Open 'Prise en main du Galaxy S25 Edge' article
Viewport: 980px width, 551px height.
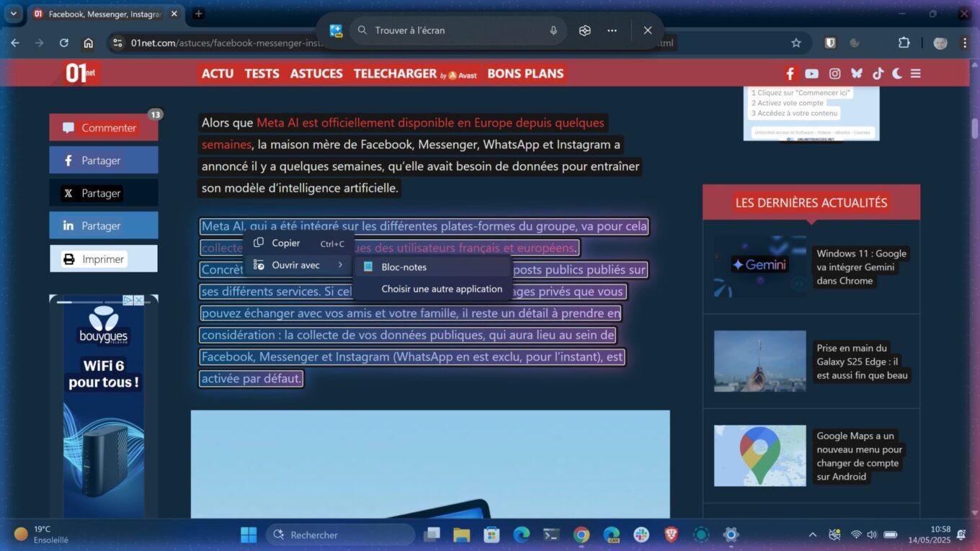(862, 362)
